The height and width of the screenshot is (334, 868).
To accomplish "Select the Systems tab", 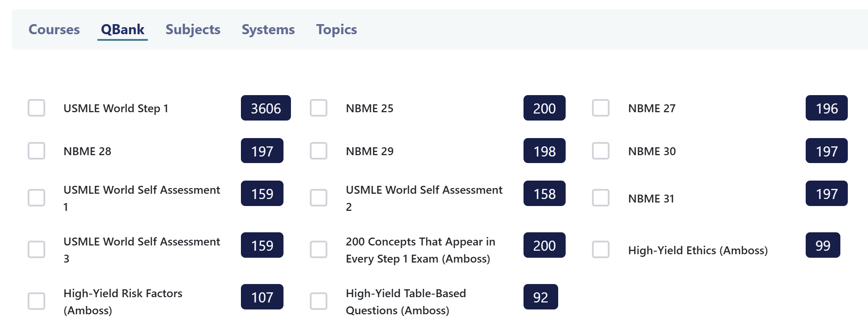I will point(268,29).
